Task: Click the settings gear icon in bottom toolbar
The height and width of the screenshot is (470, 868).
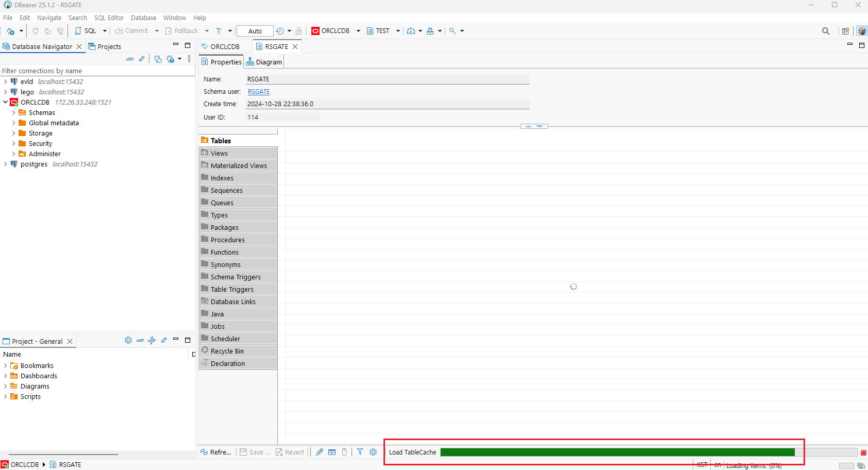Action: coord(373,452)
